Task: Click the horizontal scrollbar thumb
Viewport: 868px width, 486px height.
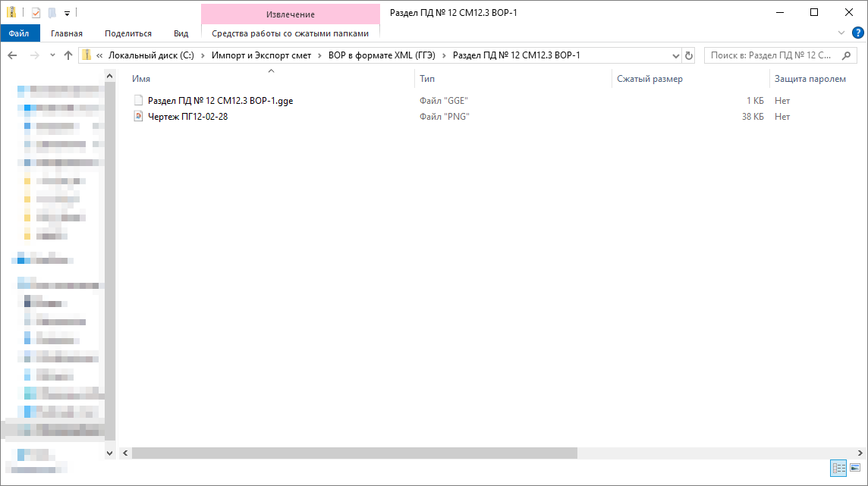Action: [354, 453]
